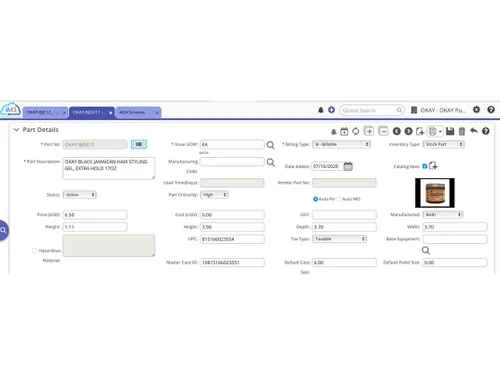500x375 pixels.
Task: Open Part Details help question icon
Action: coord(486,131)
